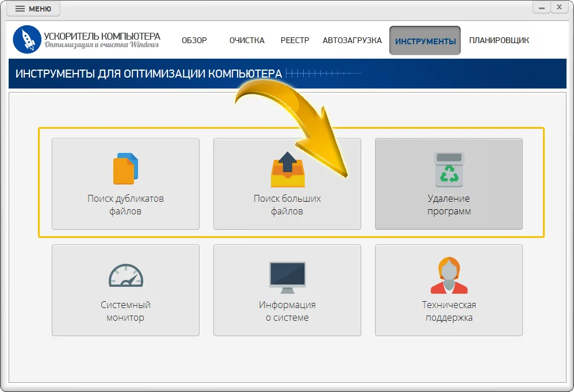Click the speedometer system monitor icon
This screenshot has height=392, width=574.
click(x=125, y=276)
